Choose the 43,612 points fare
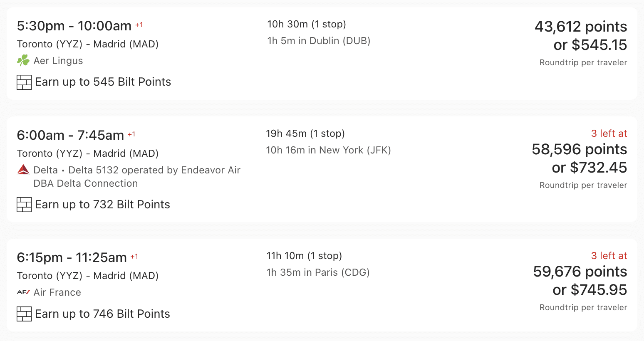644x341 pixels. [x=581, y=27]
